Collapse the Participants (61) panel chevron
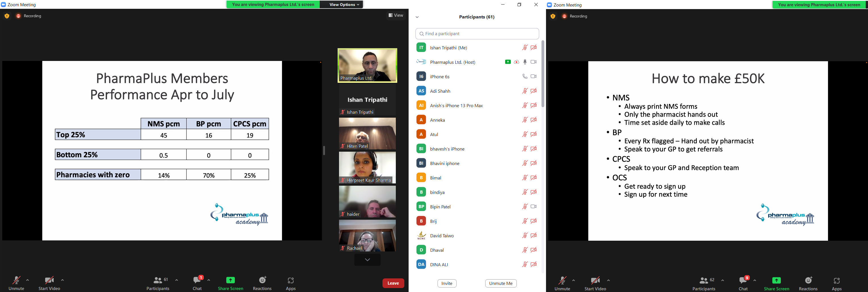Screen dimensions: 868x292 [x=417, y=17]
